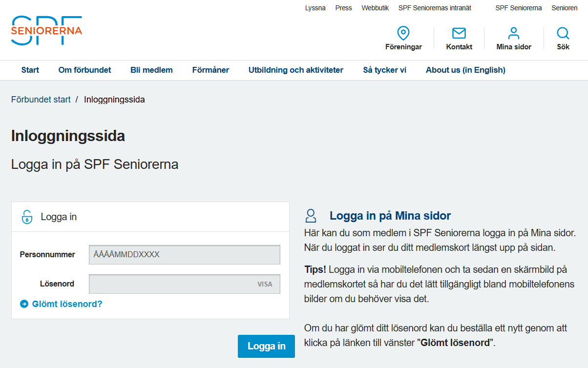Open About us (in English)
This screenshot has height=368, width=588.
465,70
